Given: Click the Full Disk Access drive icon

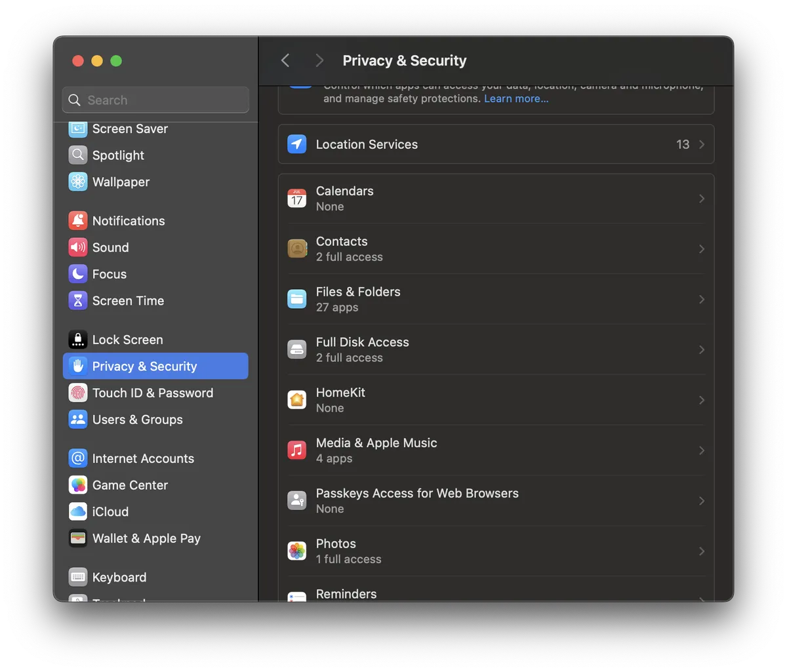Looking at the screenshot, I should pos(297,350).
